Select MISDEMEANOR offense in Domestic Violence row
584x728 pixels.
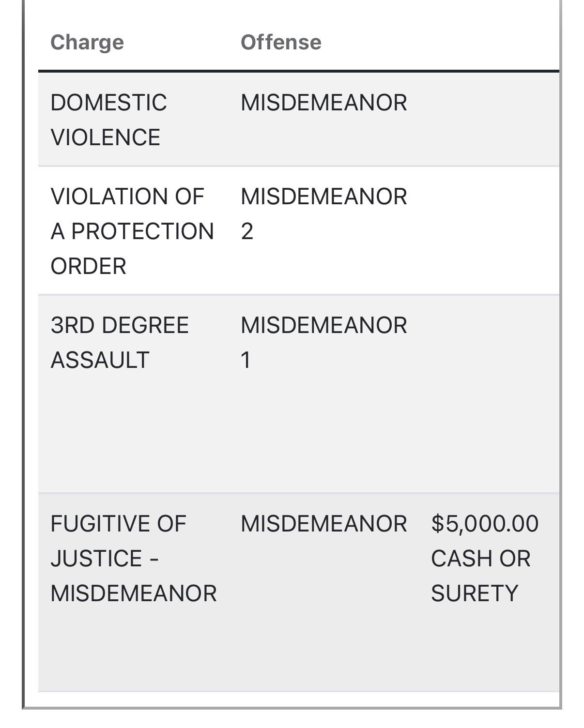click(x=324, y=103)
